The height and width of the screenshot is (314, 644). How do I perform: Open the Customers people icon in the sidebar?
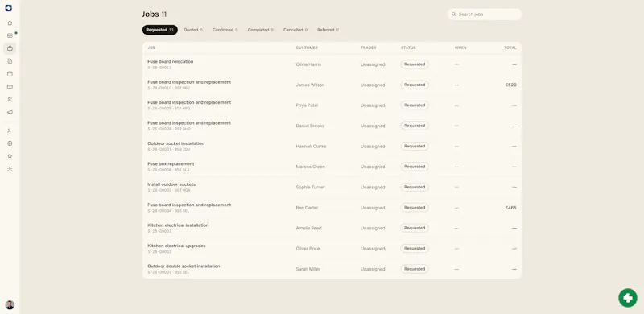(x=10, y=100)
